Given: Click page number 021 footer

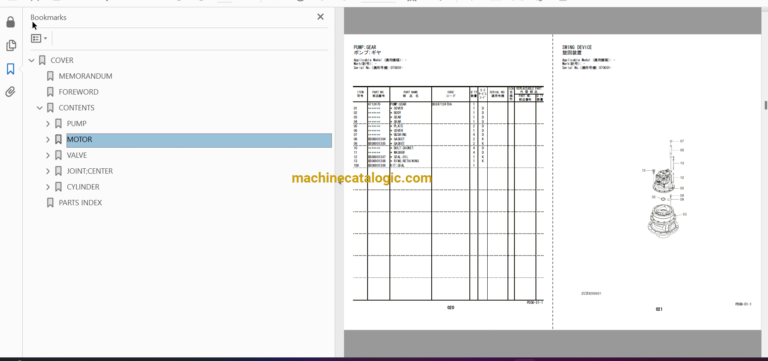Looking at the screenshot, I should (x=659, y=310).
